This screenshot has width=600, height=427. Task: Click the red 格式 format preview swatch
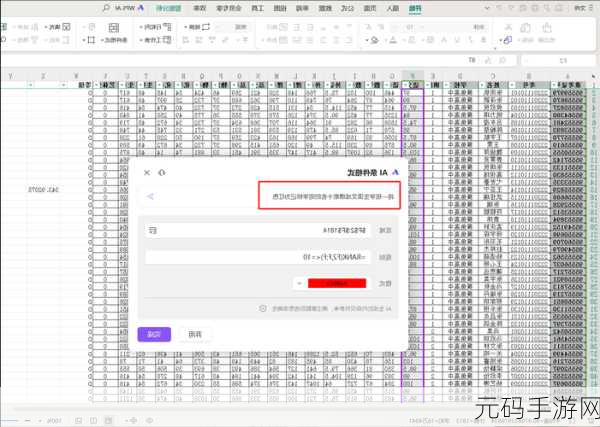point(337,283)
